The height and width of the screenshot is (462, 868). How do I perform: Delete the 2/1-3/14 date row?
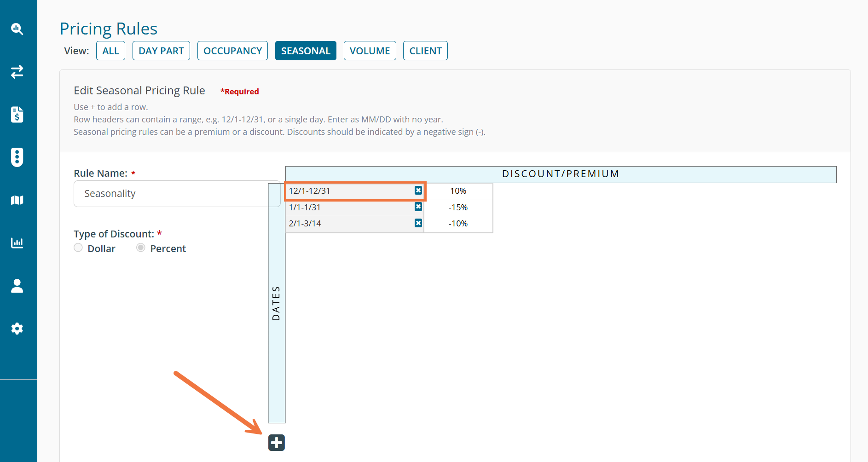418,223
